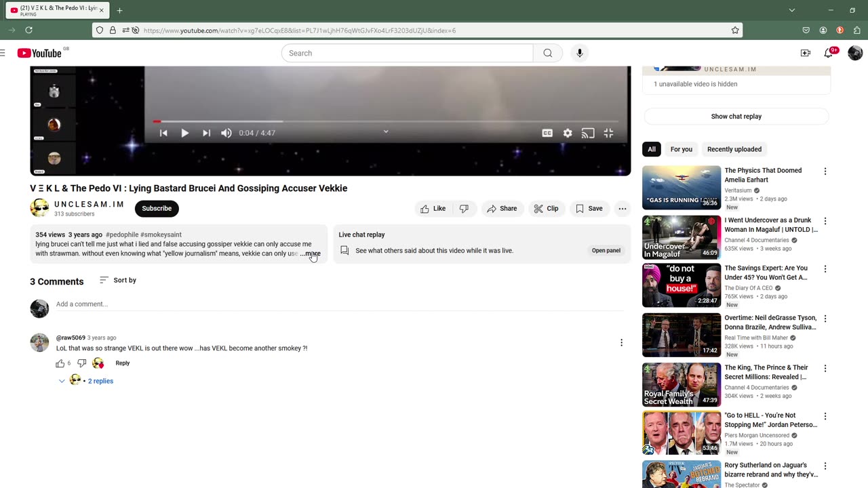The width and height of the screenshot is (868, 488).
Task: Close the current YouTube tab
Action: pos(102,10)
